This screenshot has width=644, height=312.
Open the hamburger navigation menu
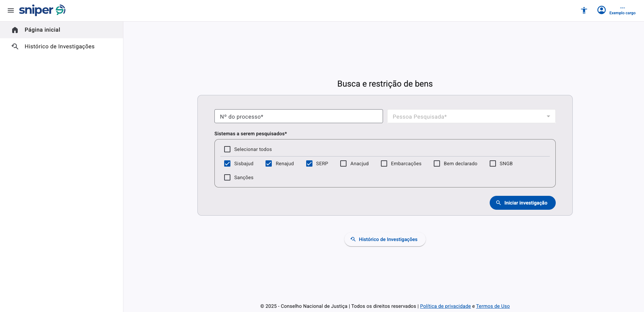point(11,10)
